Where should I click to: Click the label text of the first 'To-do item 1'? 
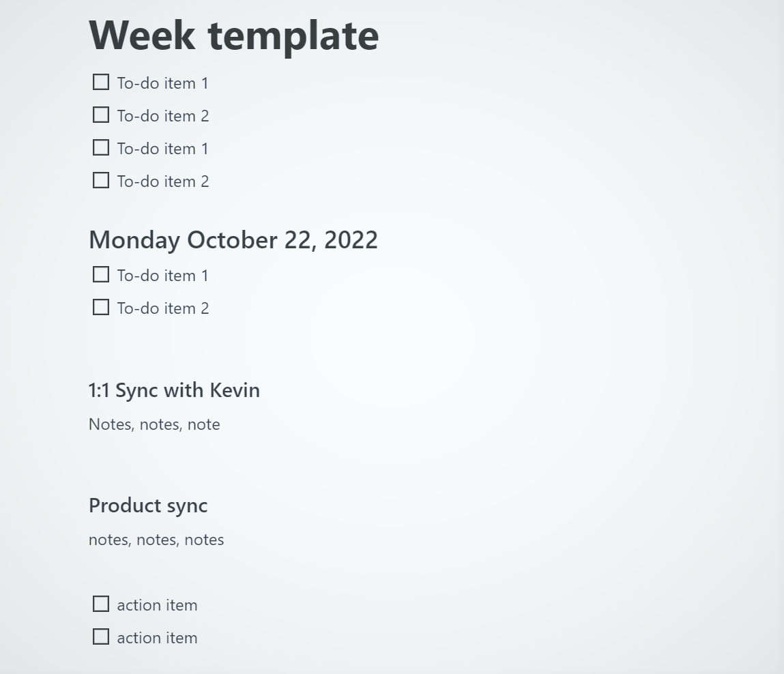[162, 83]
